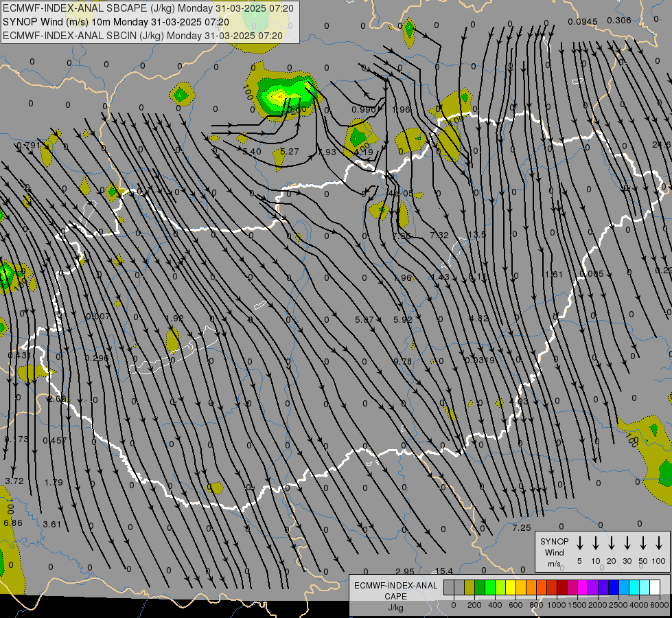This screenshot has width=672, height=618.
Task: Select the dark red CAPE legend swatch
Action: 562,588
